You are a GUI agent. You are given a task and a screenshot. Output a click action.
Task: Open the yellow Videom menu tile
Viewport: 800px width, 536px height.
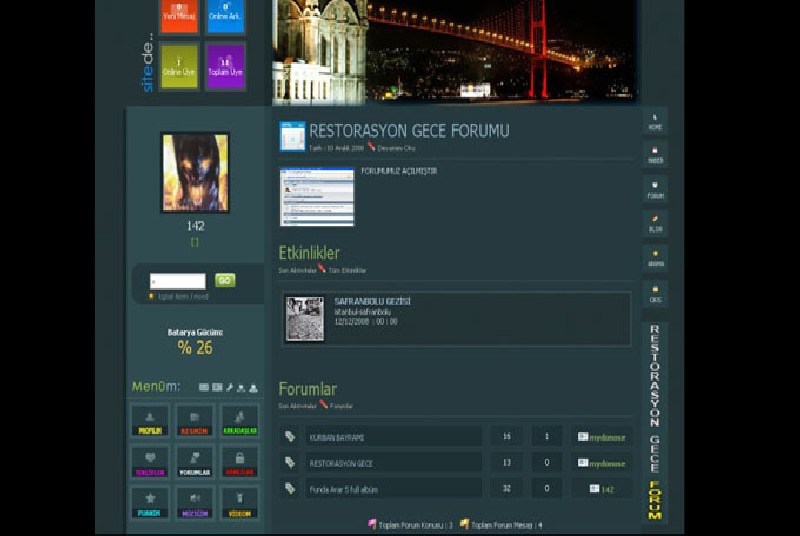[x=240, y=503]
